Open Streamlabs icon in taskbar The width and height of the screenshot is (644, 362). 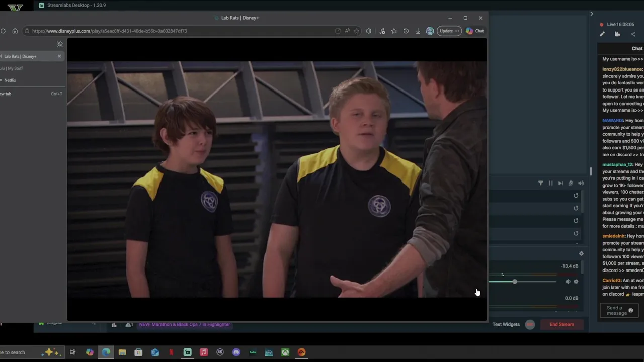188,352
